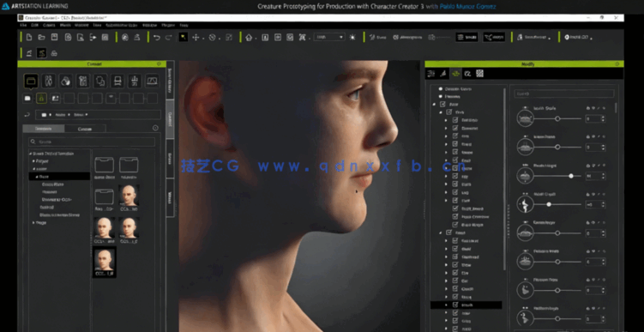Toggle the Mouth morph checkbox
Screen dimensions: 644x332
point(455,305)
